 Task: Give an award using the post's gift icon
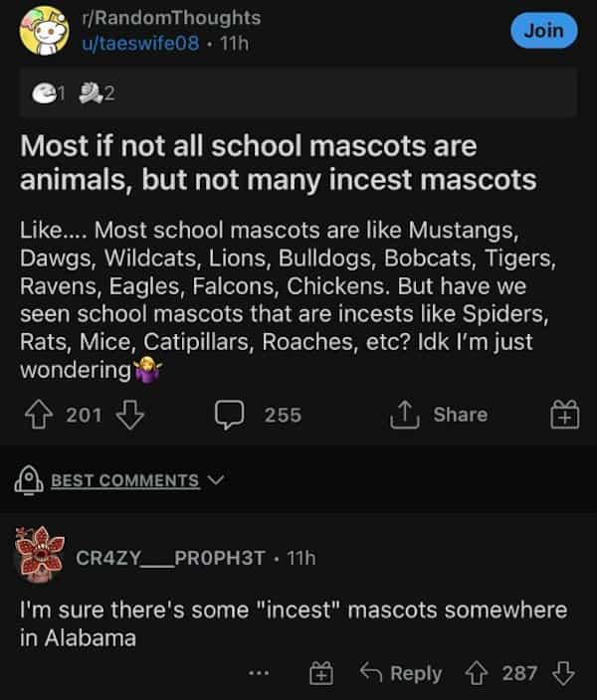(x=564, y=415)
